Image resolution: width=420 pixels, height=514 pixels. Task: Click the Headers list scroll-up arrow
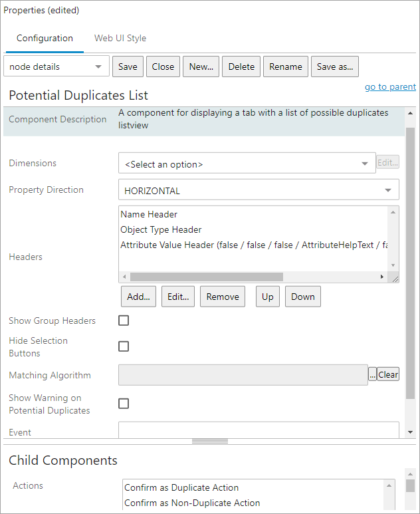(393, 213)
